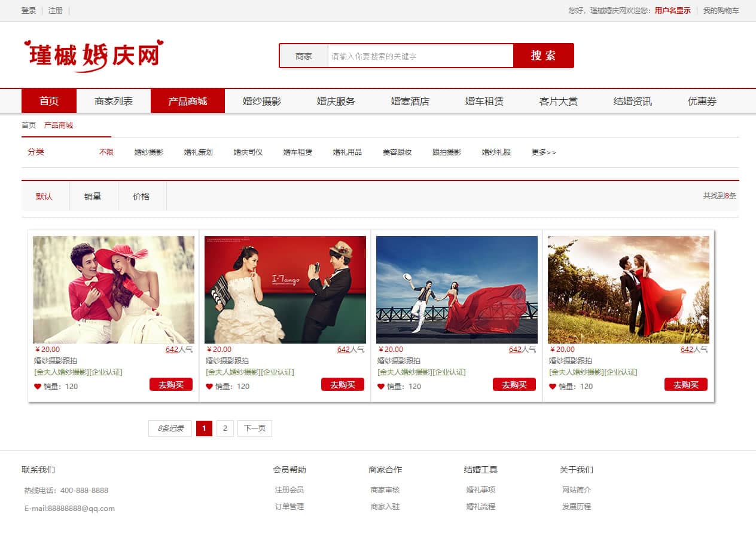
Task: Click the heart icon on the third product card
Action: click(381, 387)
